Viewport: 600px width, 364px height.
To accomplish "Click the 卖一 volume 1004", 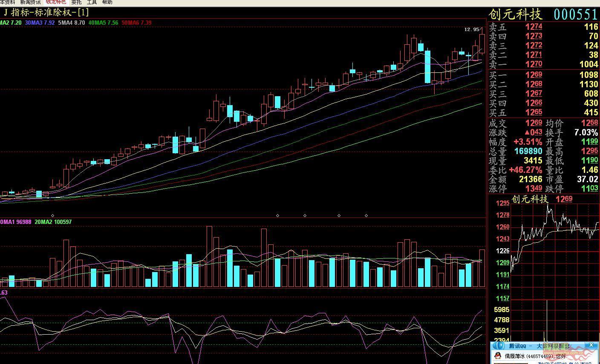I will tap(589, 64).
